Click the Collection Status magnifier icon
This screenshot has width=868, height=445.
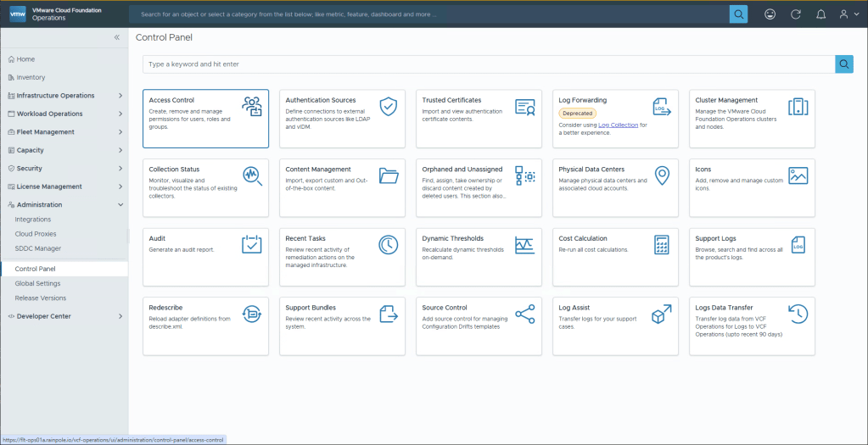251,175
